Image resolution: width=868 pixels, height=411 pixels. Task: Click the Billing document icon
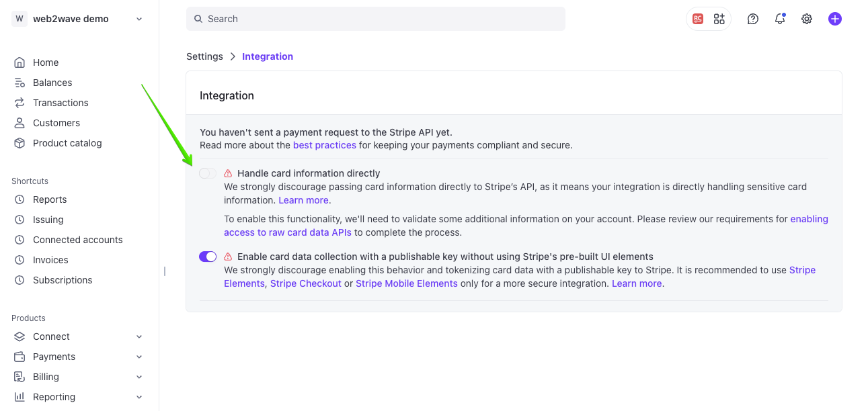[x=19, y=377]
